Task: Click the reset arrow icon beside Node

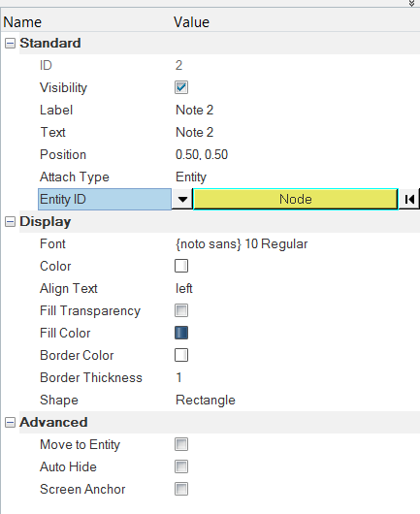Action: pyautogui.click(x=409, y=199)
